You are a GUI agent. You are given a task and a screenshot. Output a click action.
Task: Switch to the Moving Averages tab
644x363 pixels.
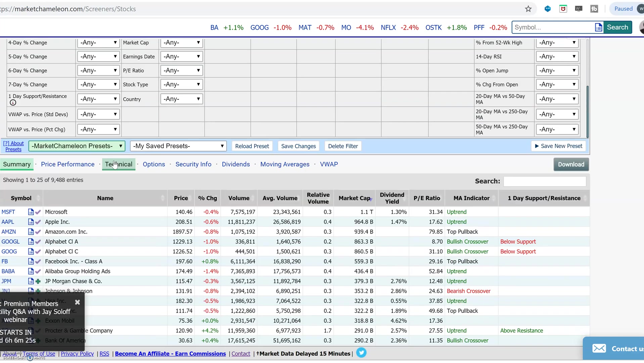point(285,164)
